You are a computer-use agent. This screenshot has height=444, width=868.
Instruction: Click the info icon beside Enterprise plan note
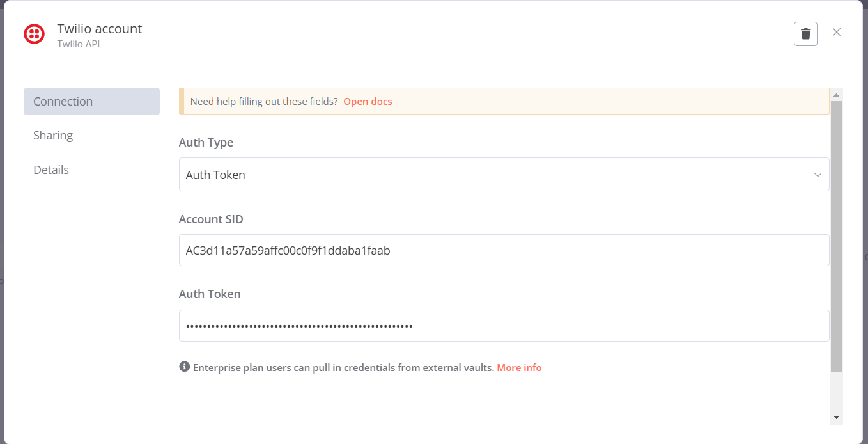[x=185, y=367]
